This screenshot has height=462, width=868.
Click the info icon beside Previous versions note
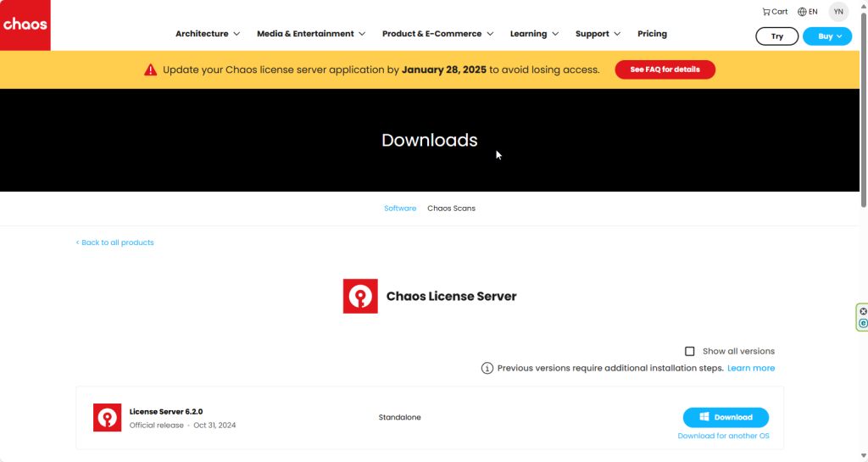coord(487,368)
